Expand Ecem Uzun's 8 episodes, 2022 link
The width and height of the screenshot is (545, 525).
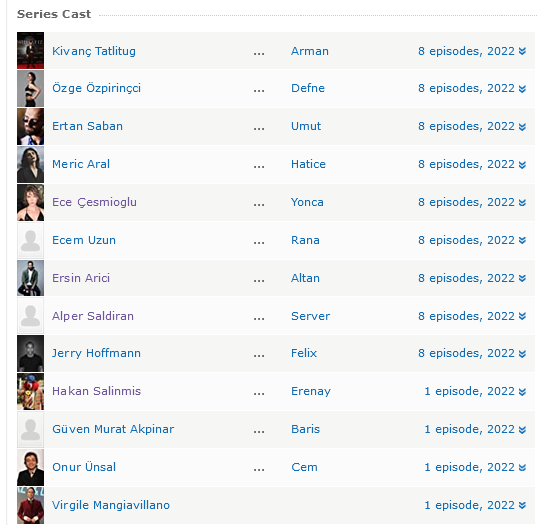[472, 240]
